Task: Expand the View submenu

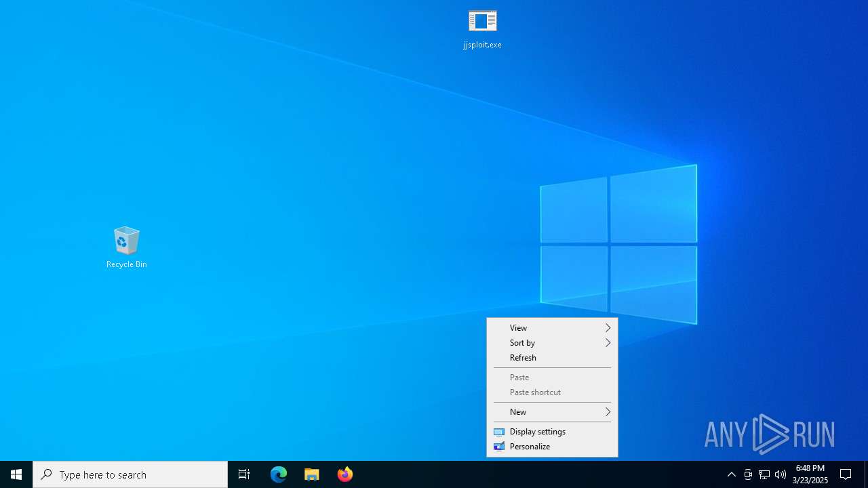Action: 552,328
